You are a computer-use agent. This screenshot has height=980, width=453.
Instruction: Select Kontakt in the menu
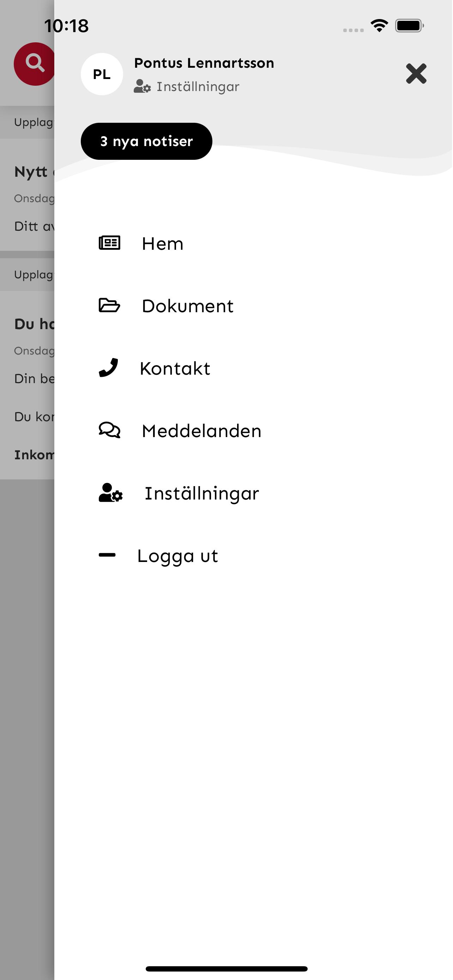[175, 368]
